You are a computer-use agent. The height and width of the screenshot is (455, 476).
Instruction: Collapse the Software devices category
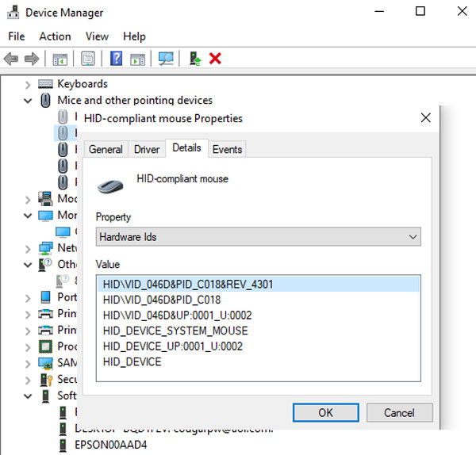[28, 396]
